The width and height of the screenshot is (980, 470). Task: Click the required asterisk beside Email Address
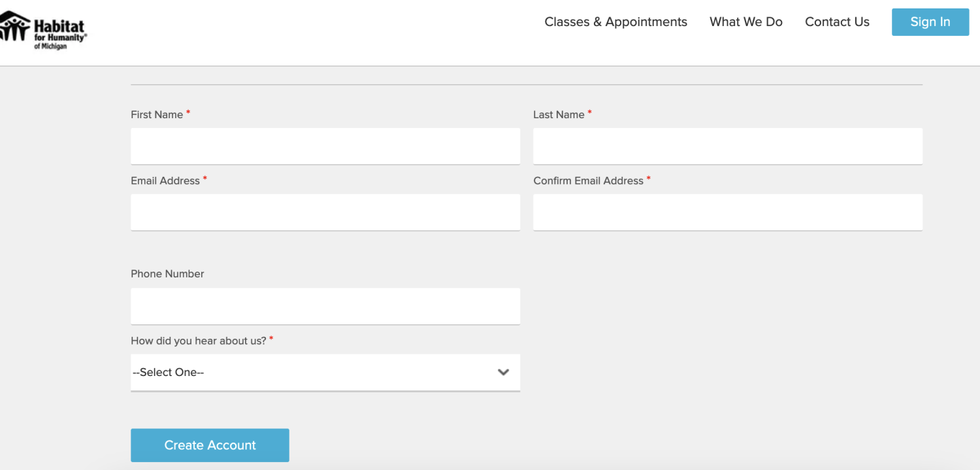(x=204, y=178)
